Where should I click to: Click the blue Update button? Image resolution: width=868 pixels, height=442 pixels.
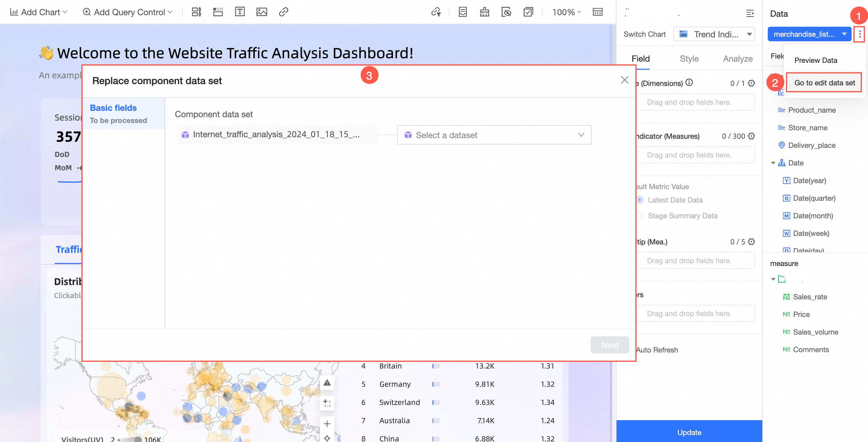click(689, 432)
